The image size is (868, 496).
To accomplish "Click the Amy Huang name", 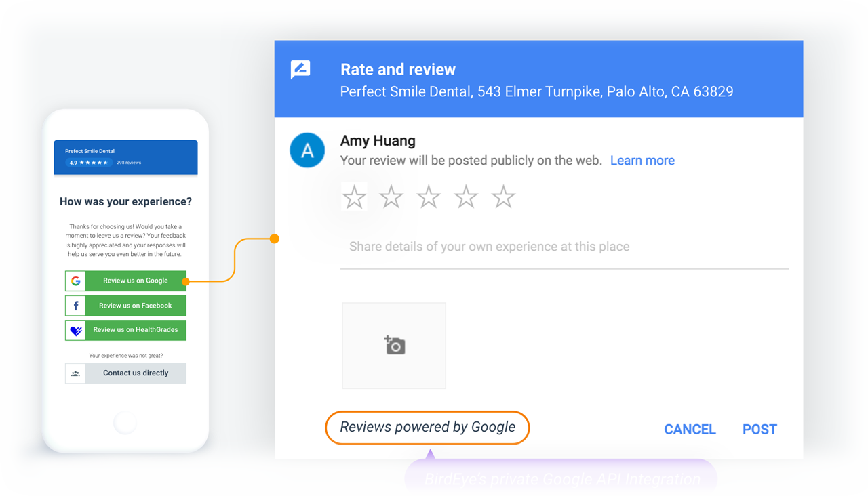I will tap(378, 141).
